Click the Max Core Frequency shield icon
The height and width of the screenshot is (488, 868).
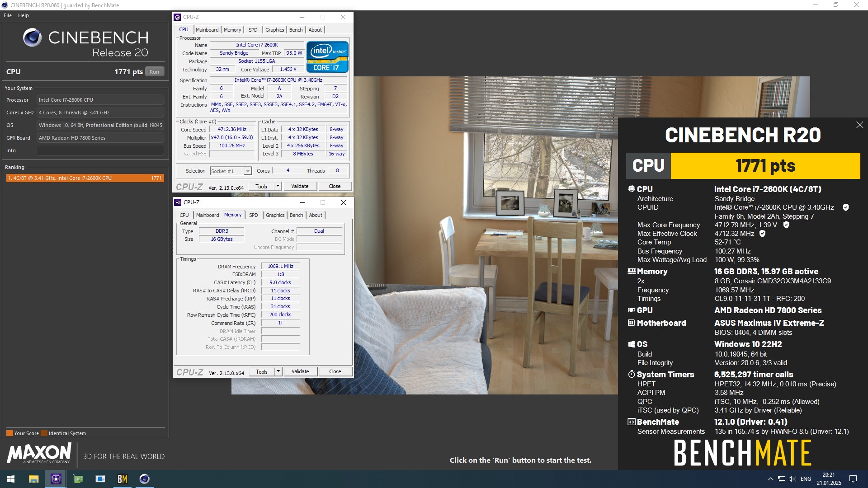786,225
